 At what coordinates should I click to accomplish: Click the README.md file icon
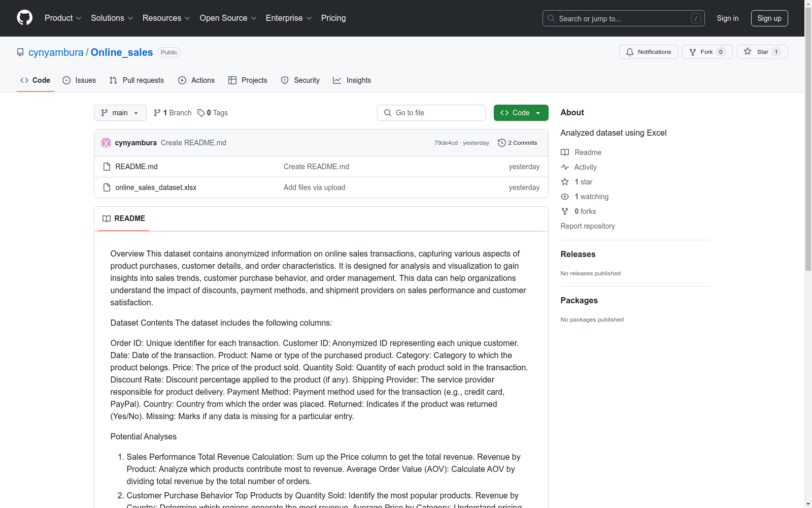click(x=107, y=167)
